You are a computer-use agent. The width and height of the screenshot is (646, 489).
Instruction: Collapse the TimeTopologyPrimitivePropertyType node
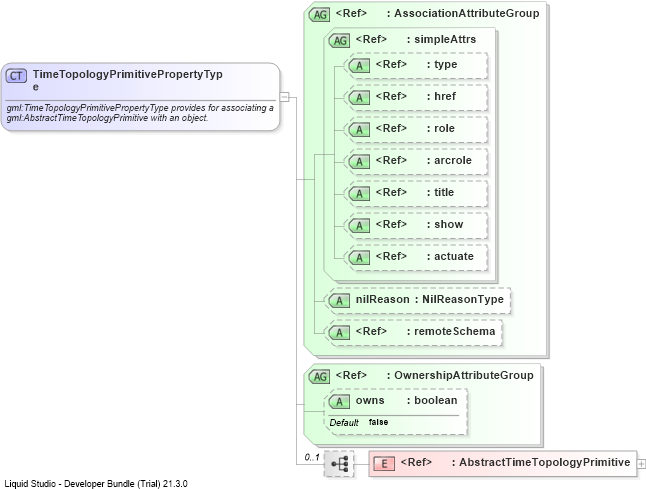pos(284,97)
